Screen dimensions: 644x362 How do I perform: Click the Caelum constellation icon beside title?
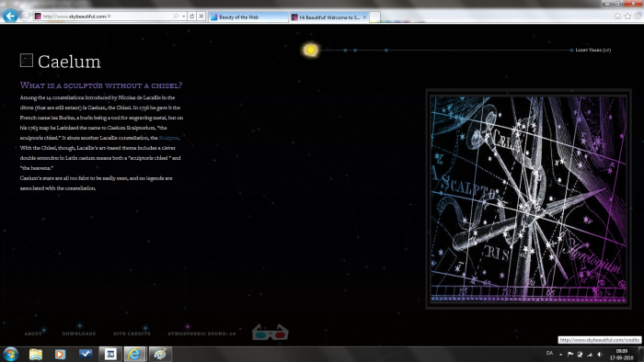pos(27,61)
